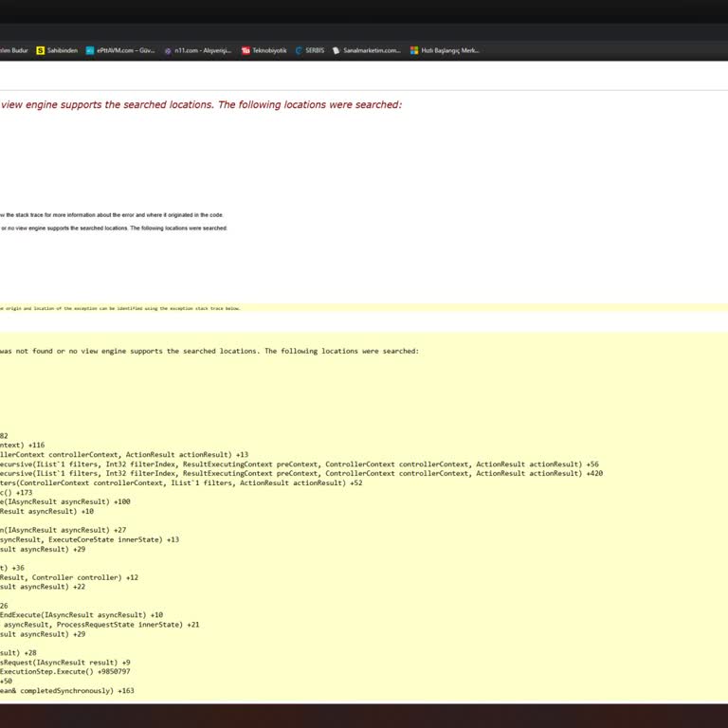This screenshot has height=728, width=728.
Task: Click the small 'stack trace for more information' line
Action: pos(112,215)
